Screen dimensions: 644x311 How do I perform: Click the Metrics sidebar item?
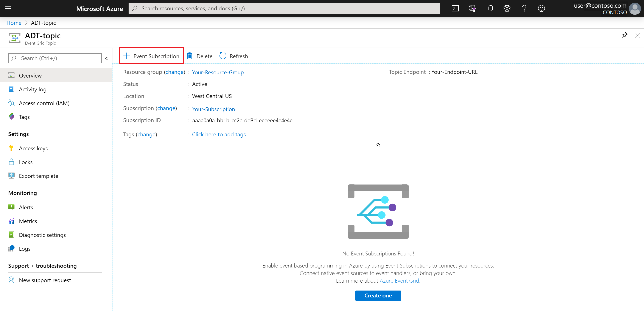point(28,221)
